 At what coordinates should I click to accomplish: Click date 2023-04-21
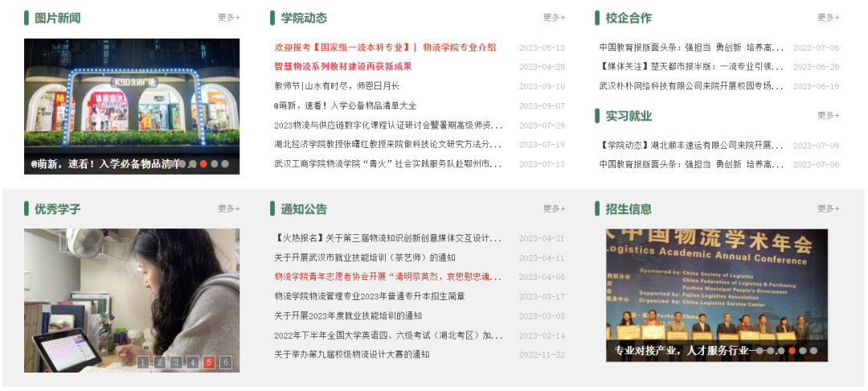[x=542, y=239]
